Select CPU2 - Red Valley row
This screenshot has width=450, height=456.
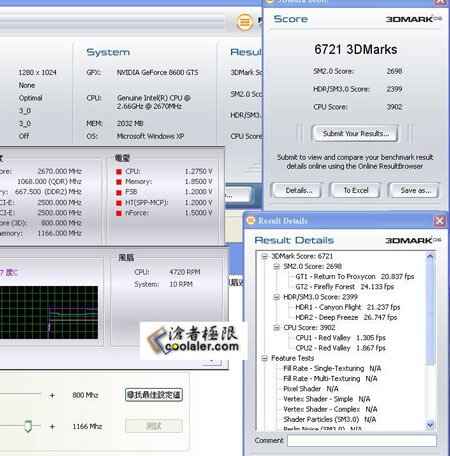[340, 348]
